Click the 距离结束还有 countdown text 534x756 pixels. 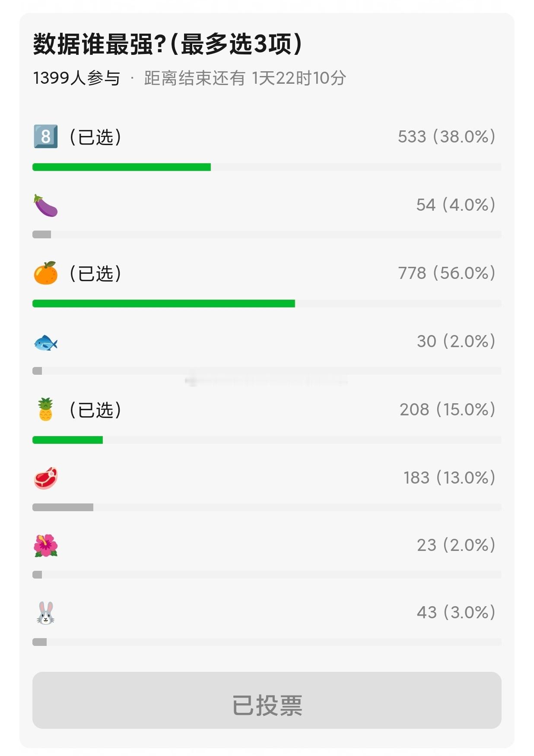click(245, 78)
